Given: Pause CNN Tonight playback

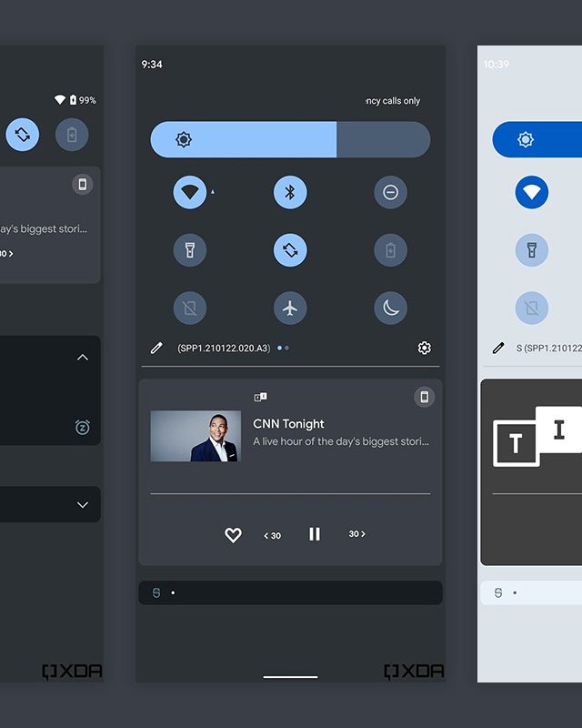Looking at the screenshot, I should click(x=315, y=534).
